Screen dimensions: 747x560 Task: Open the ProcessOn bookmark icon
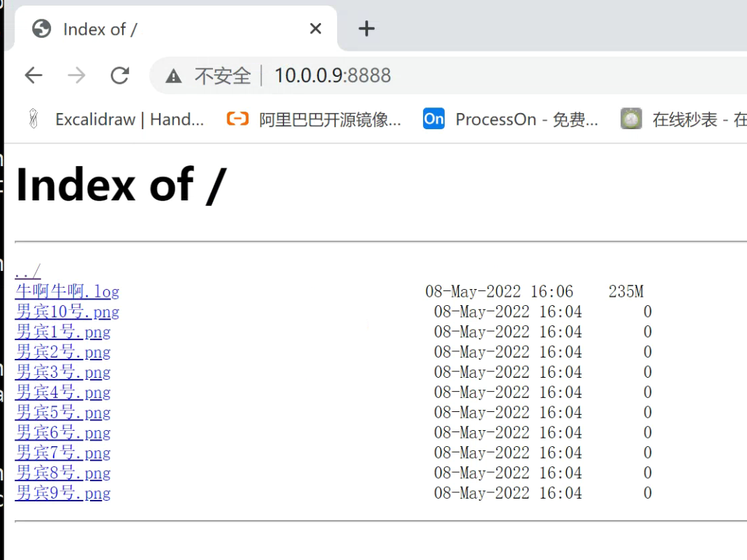coord(433,119)
